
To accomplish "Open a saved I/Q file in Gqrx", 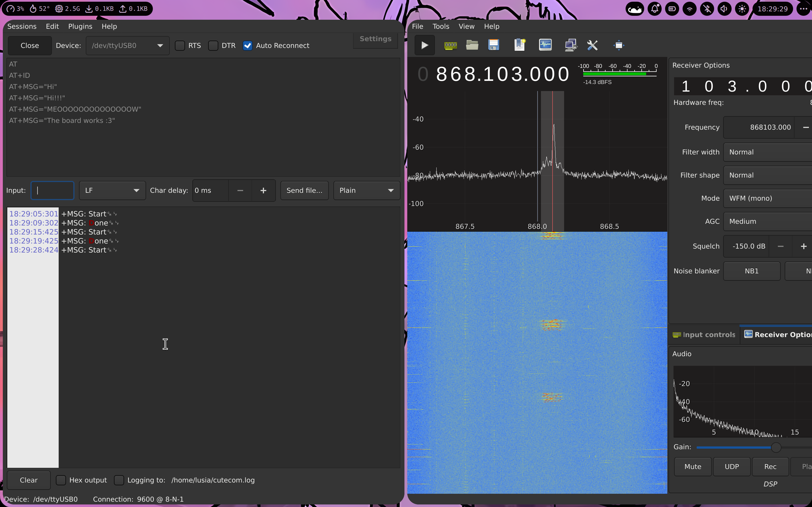I will point(472,45).
